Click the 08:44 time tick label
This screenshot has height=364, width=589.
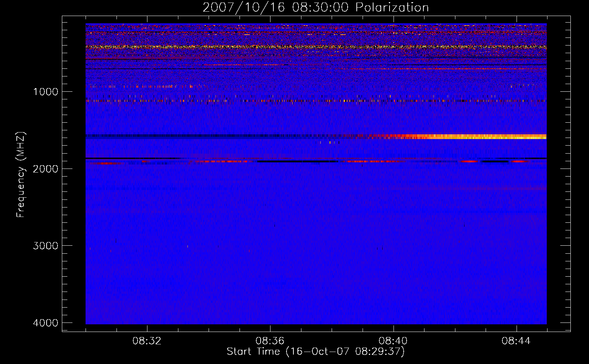point(516,341)
